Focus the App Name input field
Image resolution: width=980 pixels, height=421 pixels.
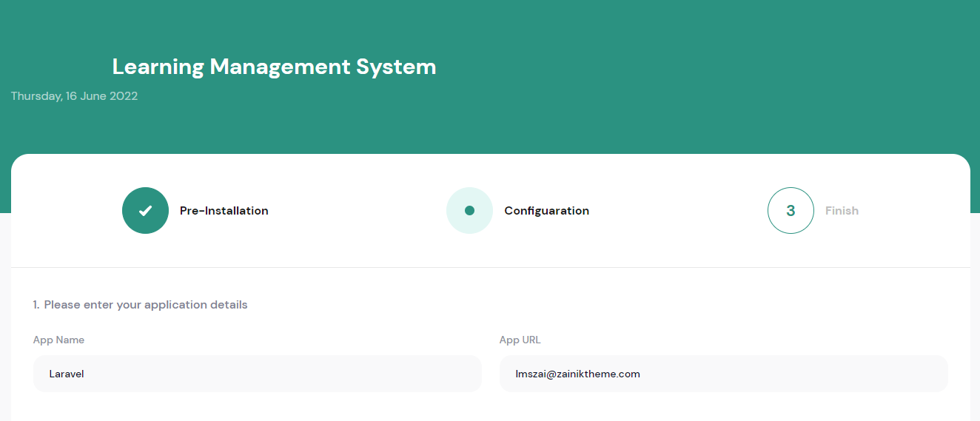[x=257, y=374]
